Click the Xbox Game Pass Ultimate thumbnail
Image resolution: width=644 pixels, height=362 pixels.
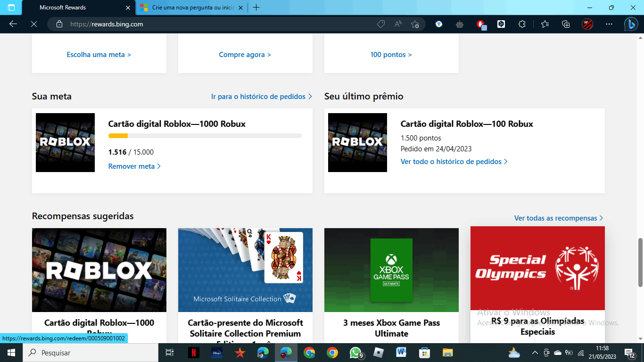(x=391, y=270)
